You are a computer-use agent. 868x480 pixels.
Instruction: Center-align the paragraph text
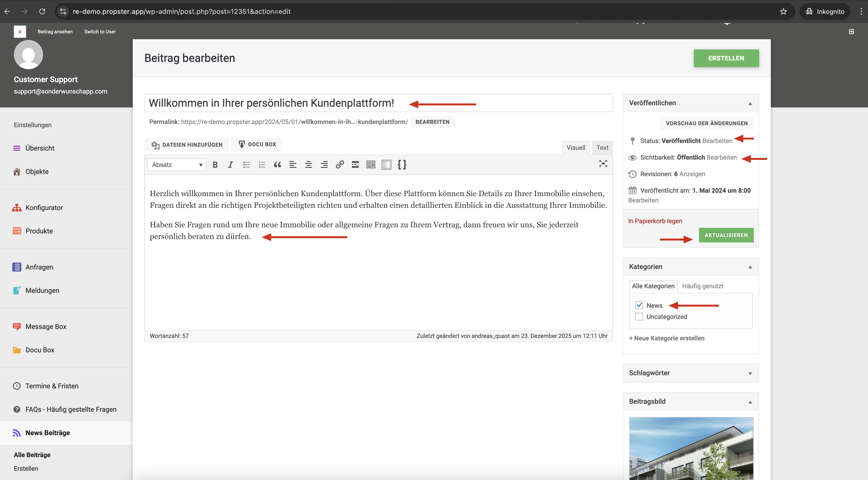[x=308, y=165]
